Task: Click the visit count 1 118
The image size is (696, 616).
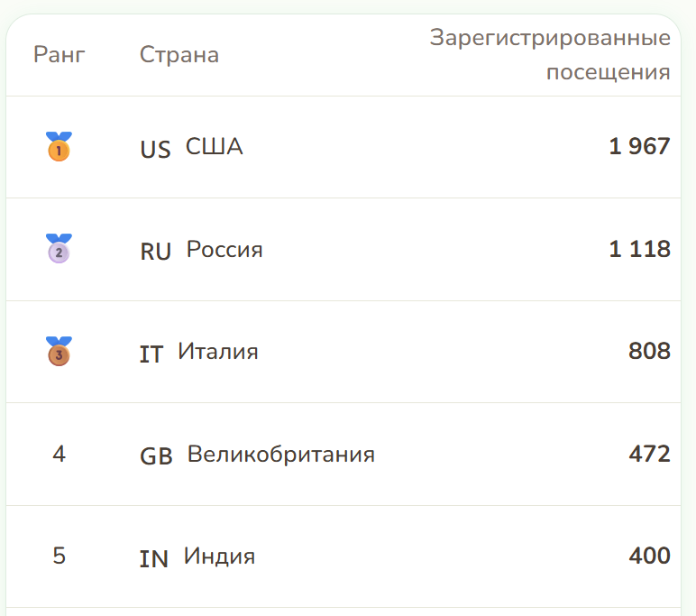Action: coord(639,249)
